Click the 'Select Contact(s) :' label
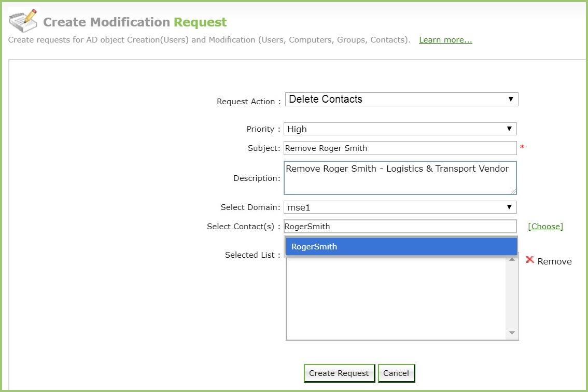The image size is (588, 392). pos(243,227)
